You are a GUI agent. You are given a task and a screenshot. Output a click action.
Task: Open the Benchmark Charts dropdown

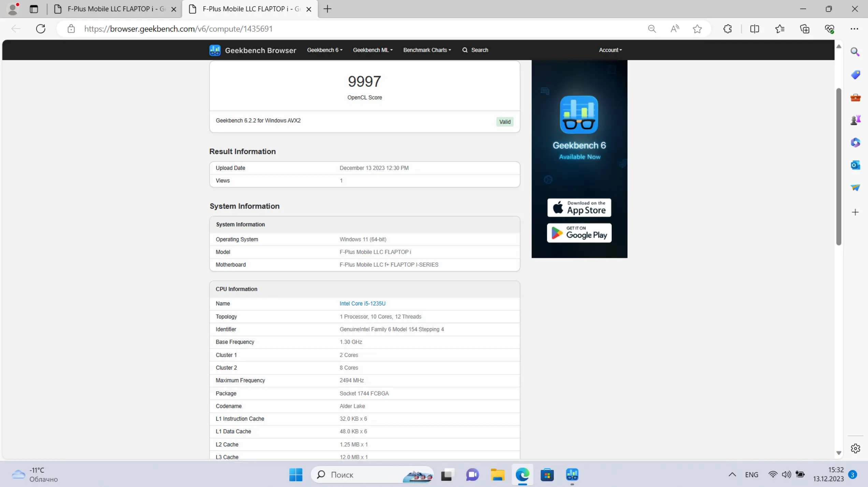point(427,50)
